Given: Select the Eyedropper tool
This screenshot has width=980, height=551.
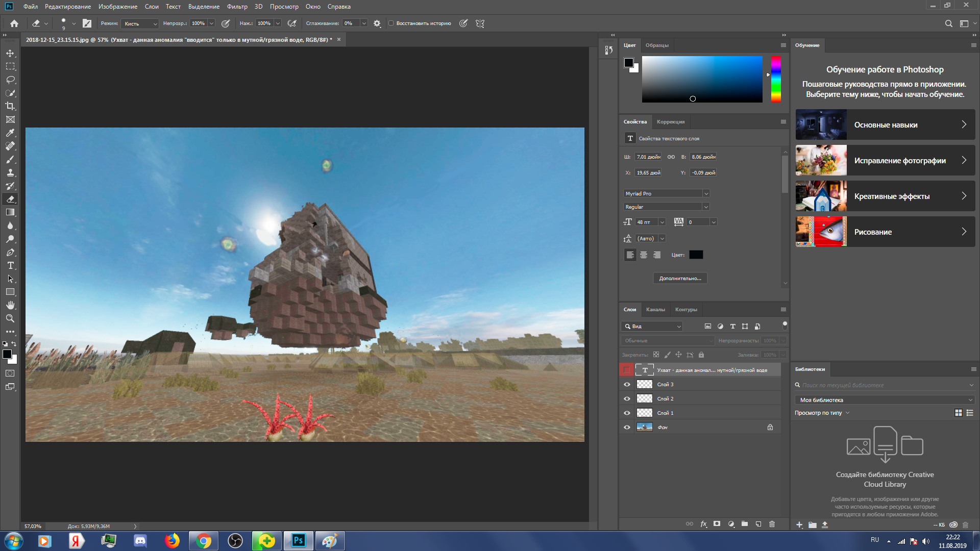Looking at the screenshot, I should (x=10, y=133).
